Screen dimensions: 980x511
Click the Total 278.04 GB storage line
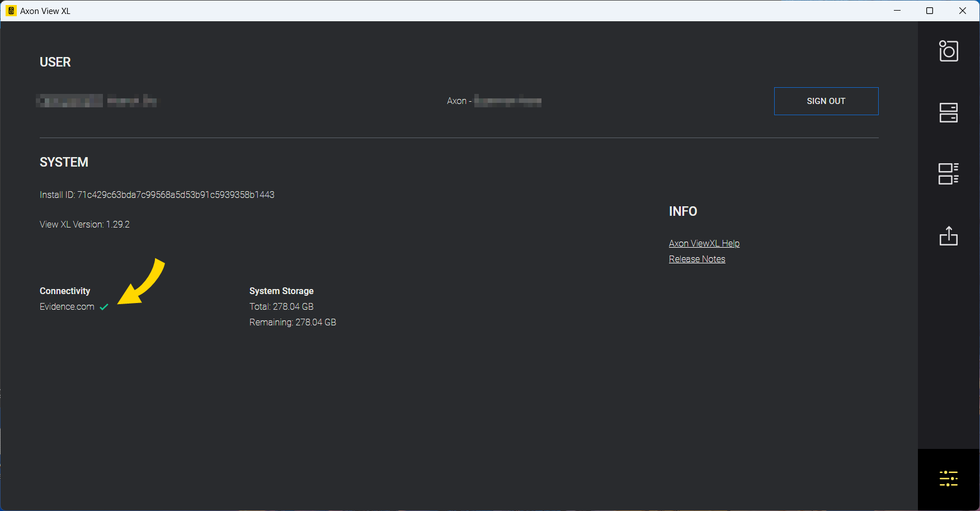click(281, 306)
